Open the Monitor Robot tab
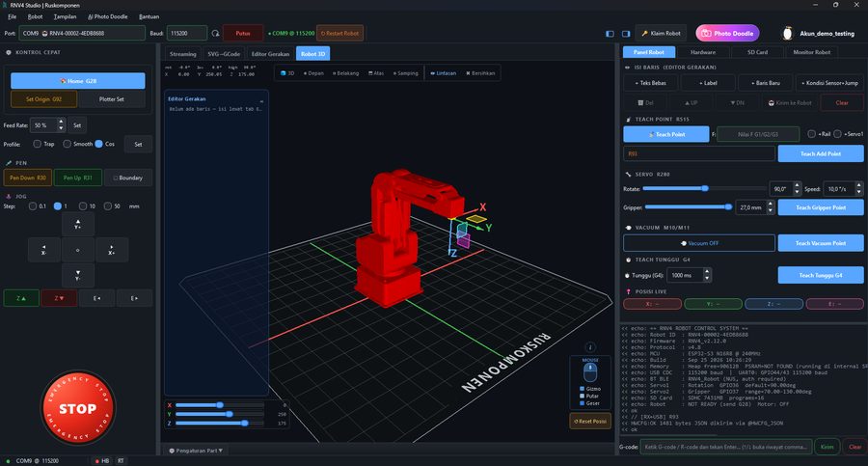Viewport: 868px width, 466px height. point(811,52)
